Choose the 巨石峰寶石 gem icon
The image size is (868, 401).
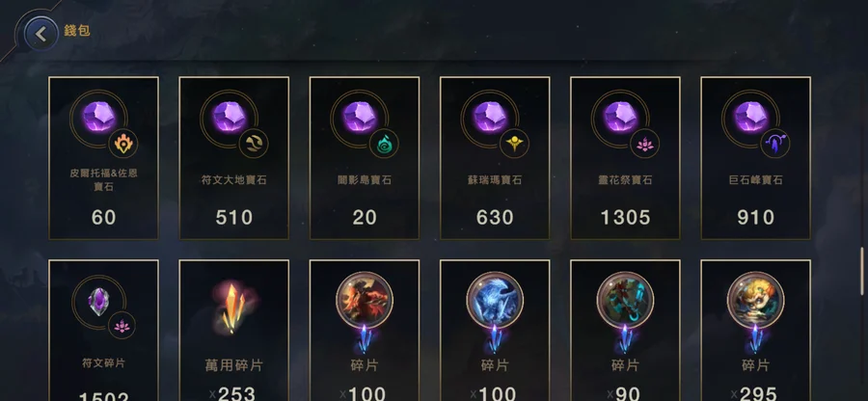pos(751,118)
